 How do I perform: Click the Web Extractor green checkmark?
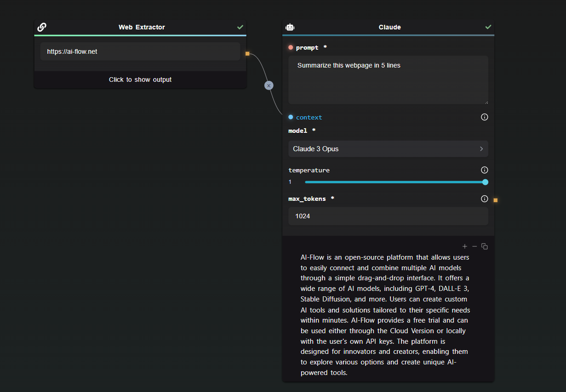coord(240,27)
